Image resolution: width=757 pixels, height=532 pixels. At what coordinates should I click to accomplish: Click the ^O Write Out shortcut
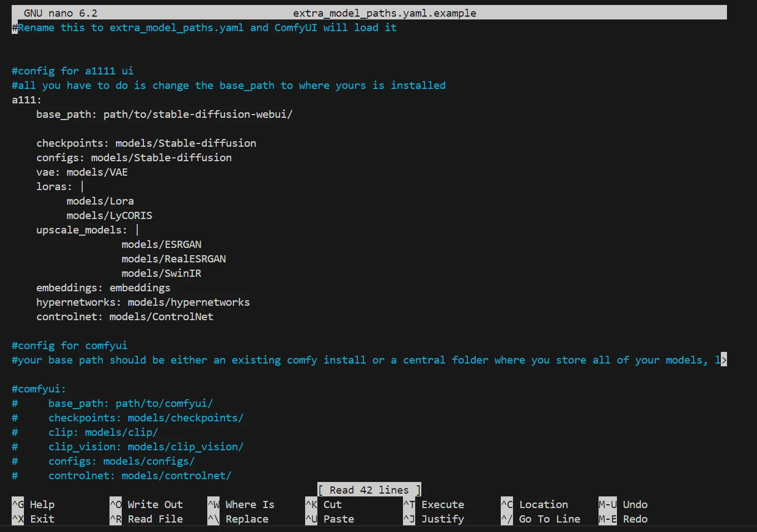pyautogui.click(x=146, y=504)
